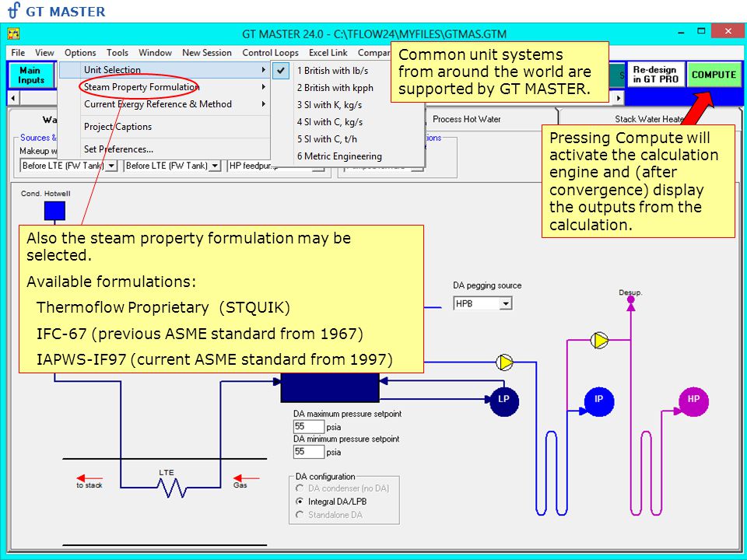Open the Tools menu
Screen dimensions: 747x560
pyautogui.click(x=117, y=52)
